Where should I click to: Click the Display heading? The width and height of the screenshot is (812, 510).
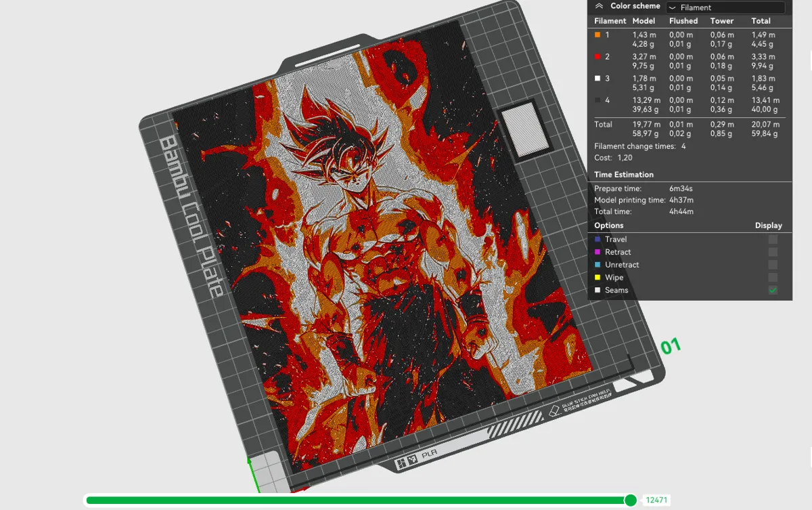tap(769, 226)
